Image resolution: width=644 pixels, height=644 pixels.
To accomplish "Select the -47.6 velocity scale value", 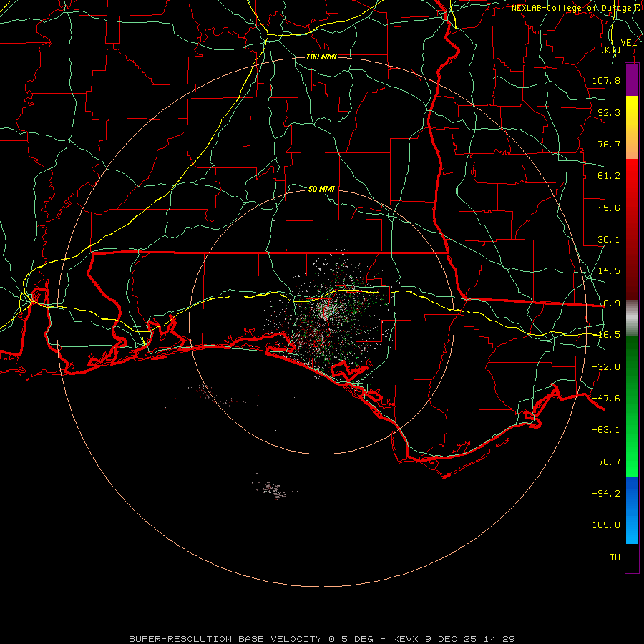I will pyautogui.click(x=606, y=399).
